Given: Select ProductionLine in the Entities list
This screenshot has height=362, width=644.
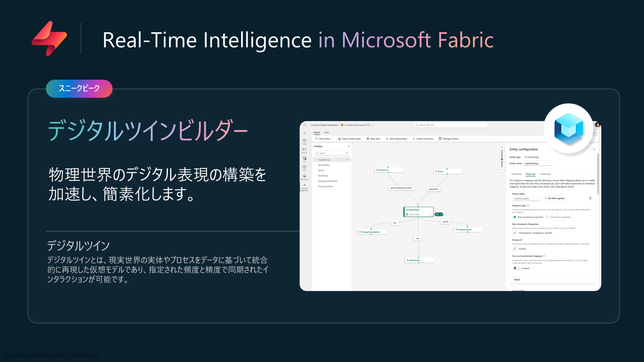Looking at the screenshot, I should click(326, 186).
